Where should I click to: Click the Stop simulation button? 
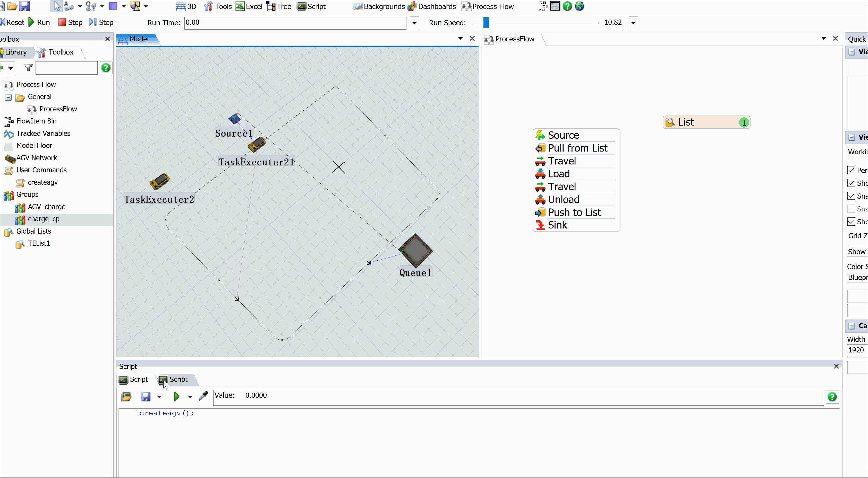click(x=70, y=23)
